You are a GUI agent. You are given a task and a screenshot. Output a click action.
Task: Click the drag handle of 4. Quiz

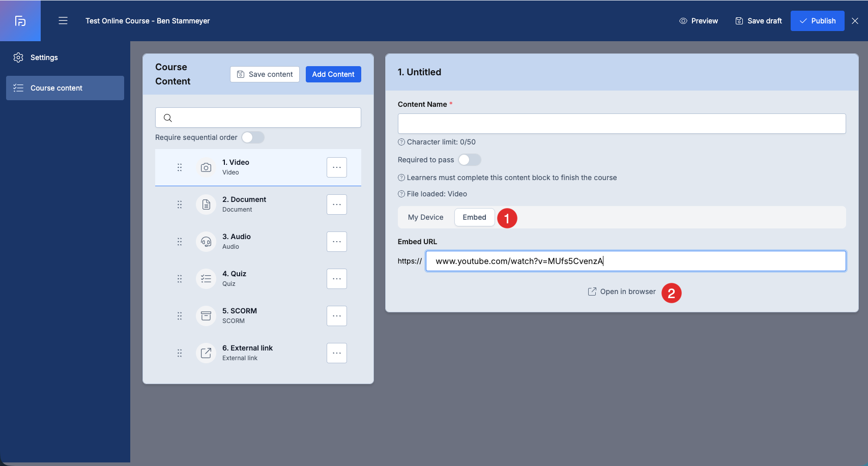pyautogui.click(x=180, y=279)
